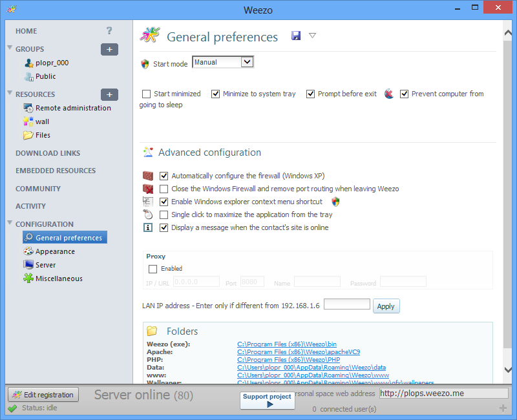Click the vertical scrollbar thumb
This screenshot has height=420, width=517.
point(508,194)
